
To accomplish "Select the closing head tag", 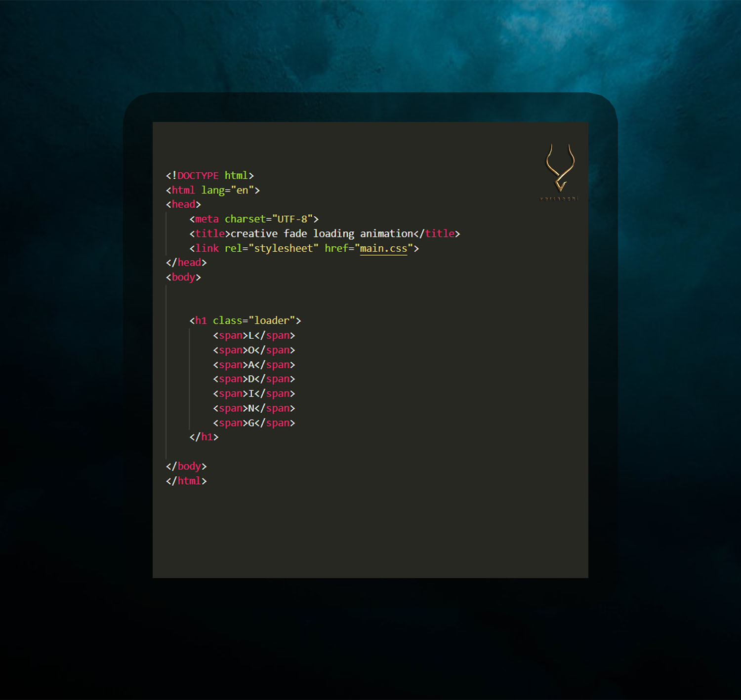I will coord(186,263).
